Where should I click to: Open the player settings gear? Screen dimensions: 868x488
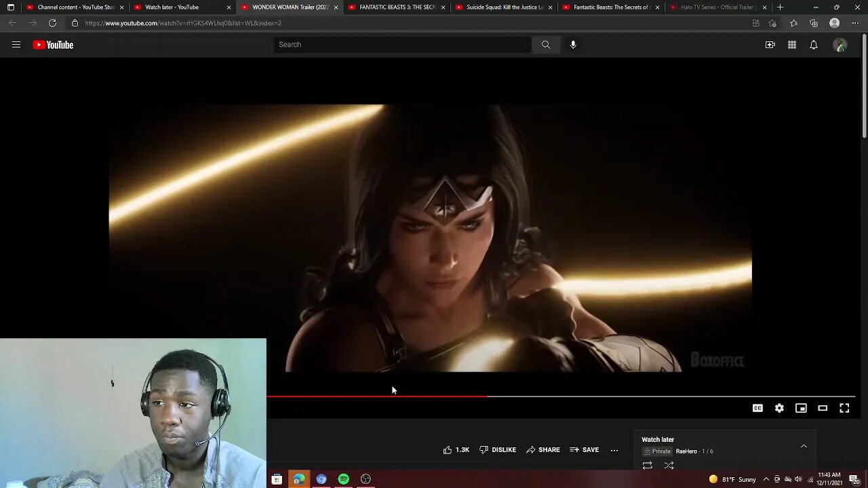(x=779, y=408)
